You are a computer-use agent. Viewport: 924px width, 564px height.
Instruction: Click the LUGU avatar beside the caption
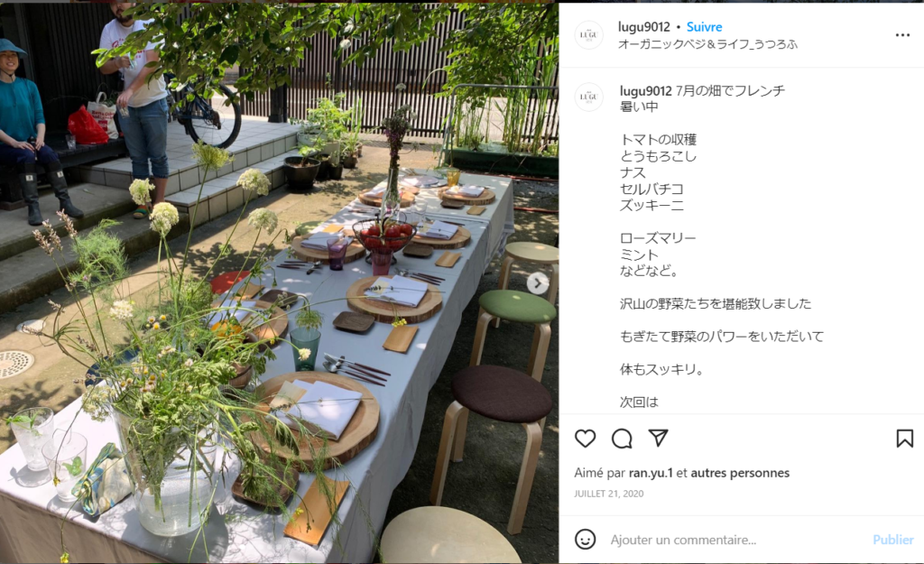(x=588, y=97)
